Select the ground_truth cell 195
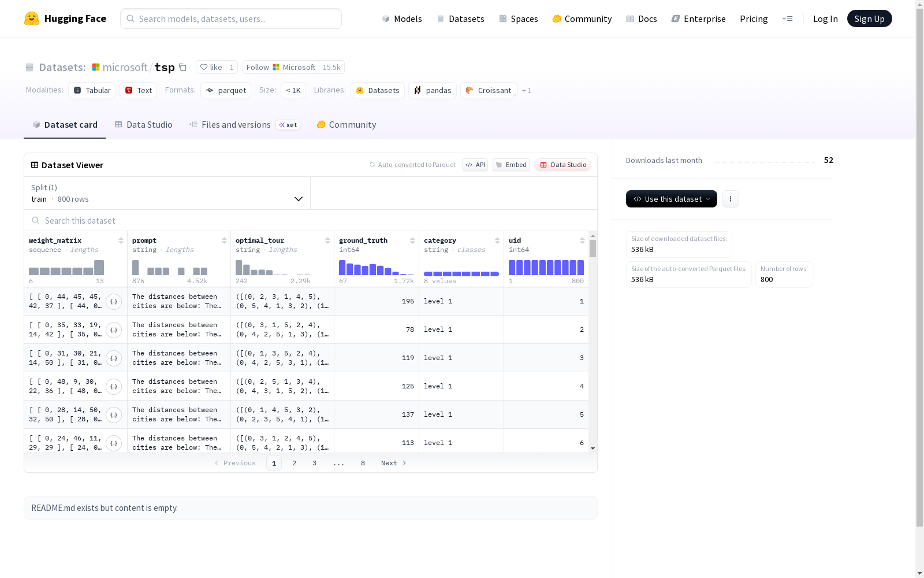 pos(377,302)
